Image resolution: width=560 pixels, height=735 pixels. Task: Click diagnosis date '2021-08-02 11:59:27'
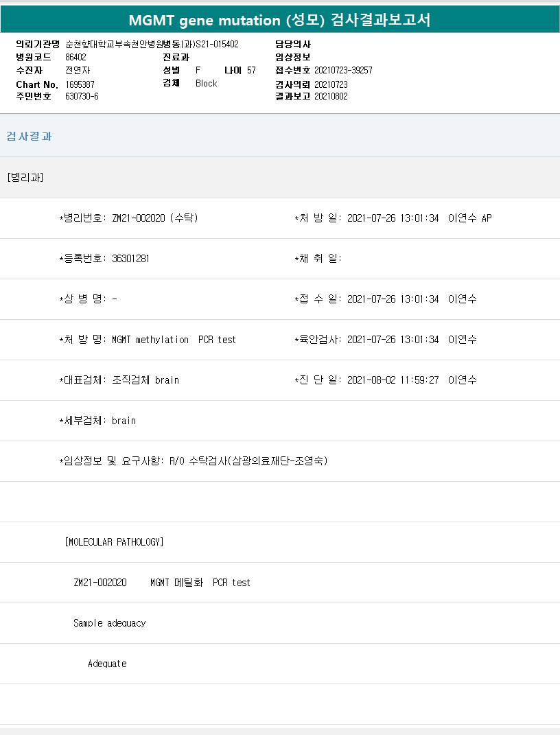[x=393, y=380]
